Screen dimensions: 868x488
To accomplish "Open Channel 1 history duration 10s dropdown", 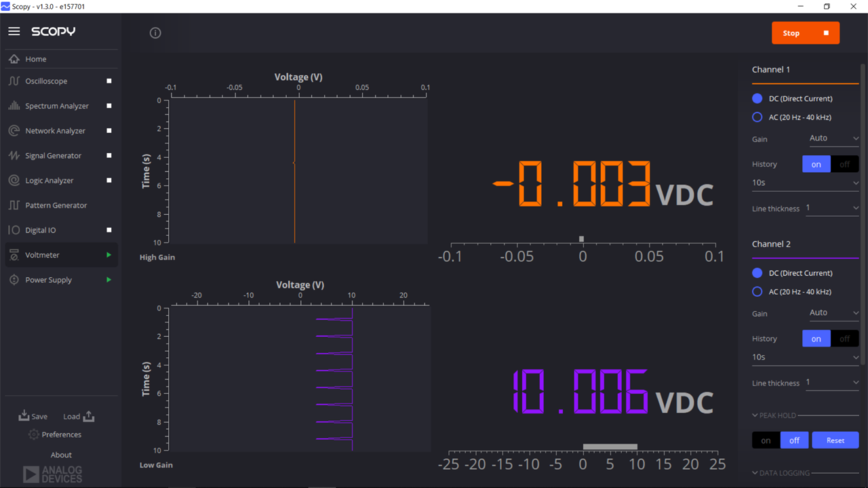I will coord(806,183).
